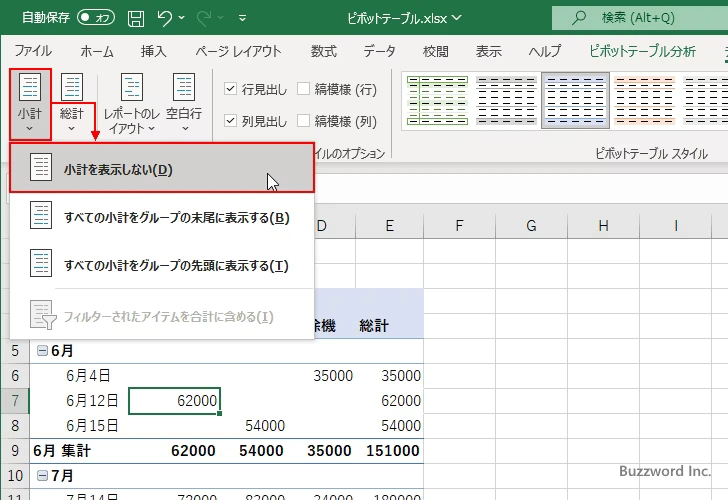Viewport: 728px width, 500px height.
Task: Enable the 縞模様 (列) checkbox
Action: 303,121
